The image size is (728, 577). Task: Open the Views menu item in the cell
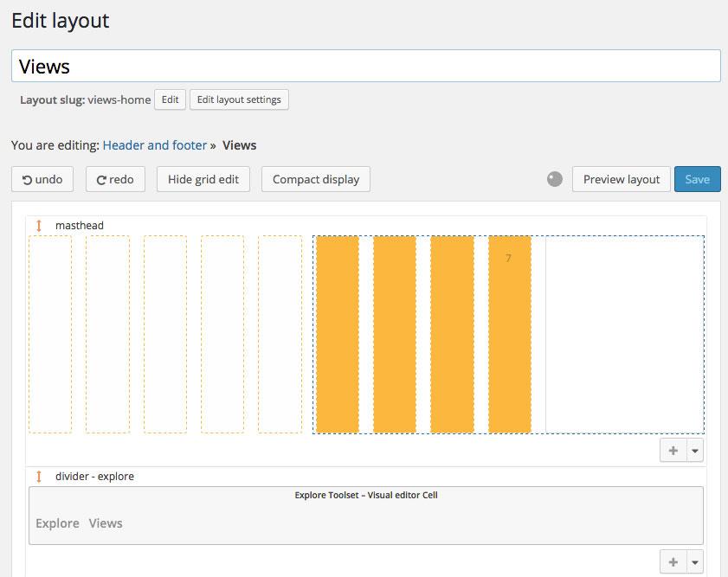point(105,523)
